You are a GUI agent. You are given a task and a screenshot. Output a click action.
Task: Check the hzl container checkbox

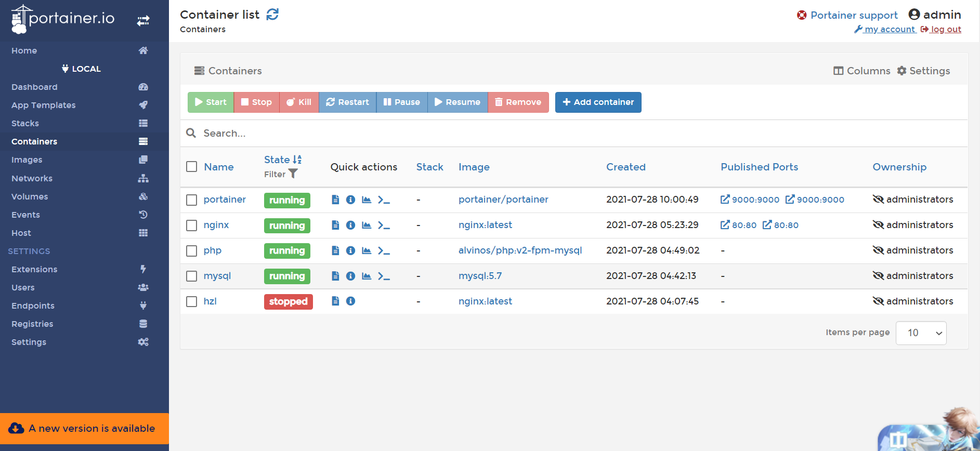tap(192, 301)
